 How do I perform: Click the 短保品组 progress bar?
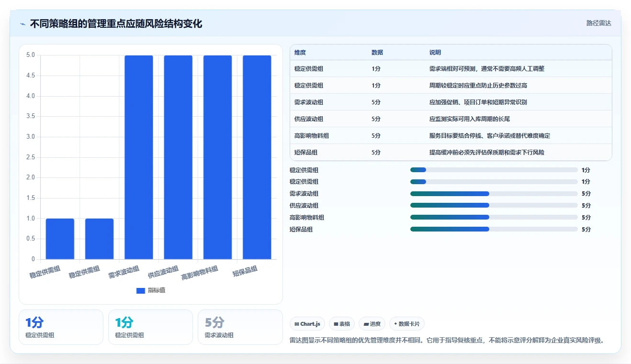494,229
